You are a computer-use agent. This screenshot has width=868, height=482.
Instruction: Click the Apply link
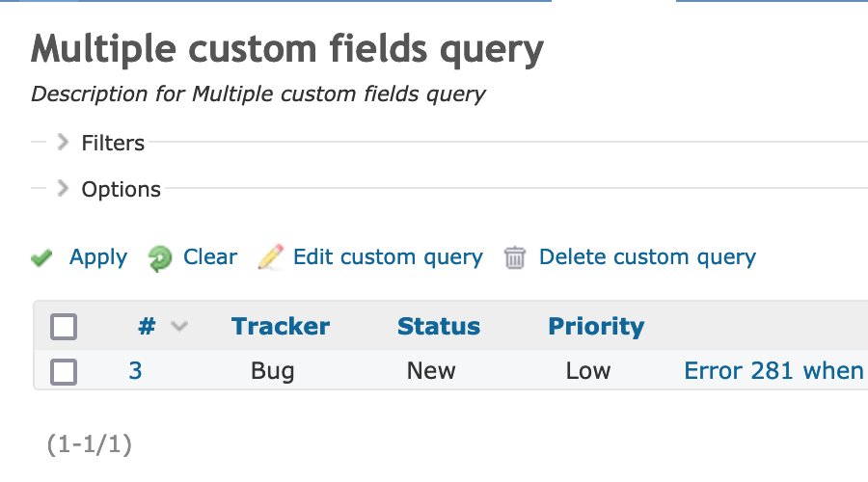[98, 258]
